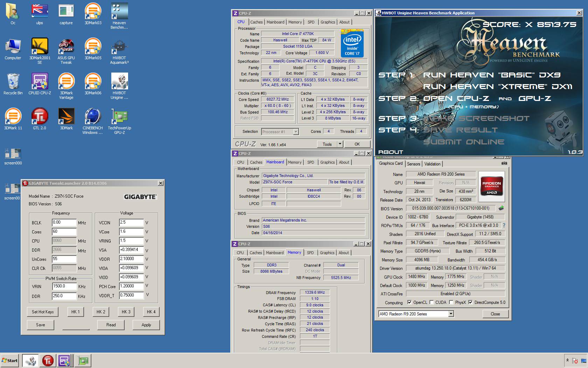Image resolution: width=588 pixels, height=368 pixels.
Task: Open the Recycle Bin
Action: pyautogui.click(x=13, y=84)
